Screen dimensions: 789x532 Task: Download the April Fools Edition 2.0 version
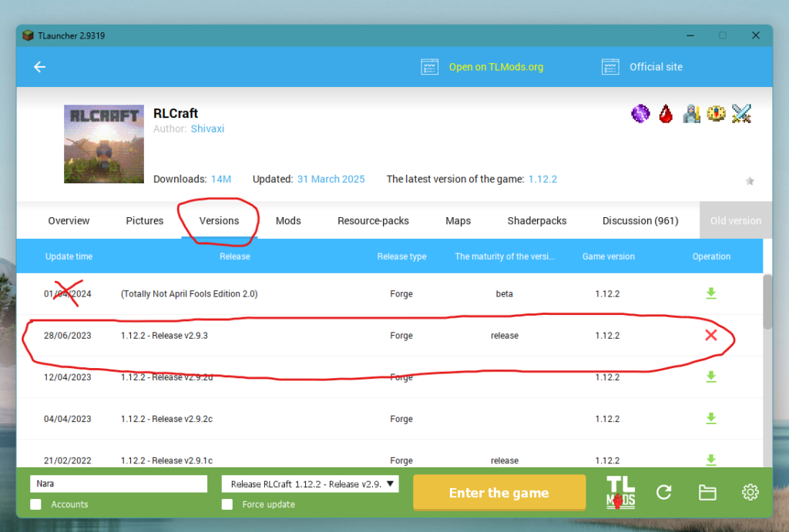tap(710, 293)
